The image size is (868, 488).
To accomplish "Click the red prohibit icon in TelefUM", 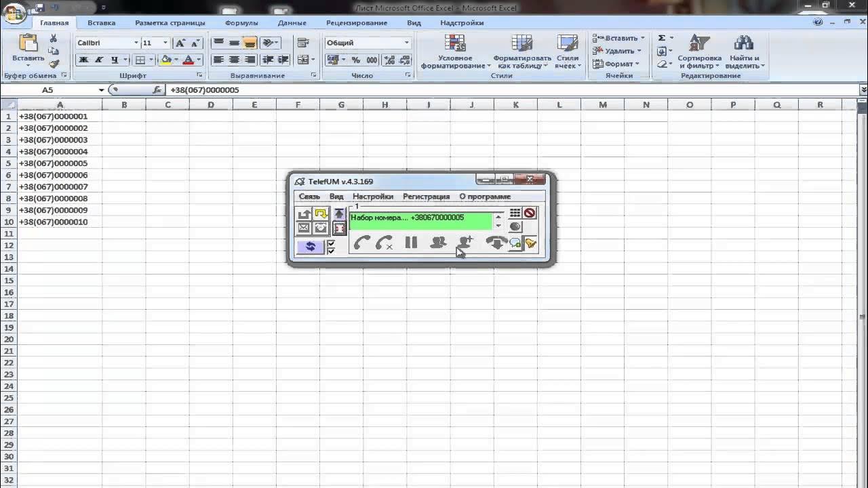I will 530,213.
